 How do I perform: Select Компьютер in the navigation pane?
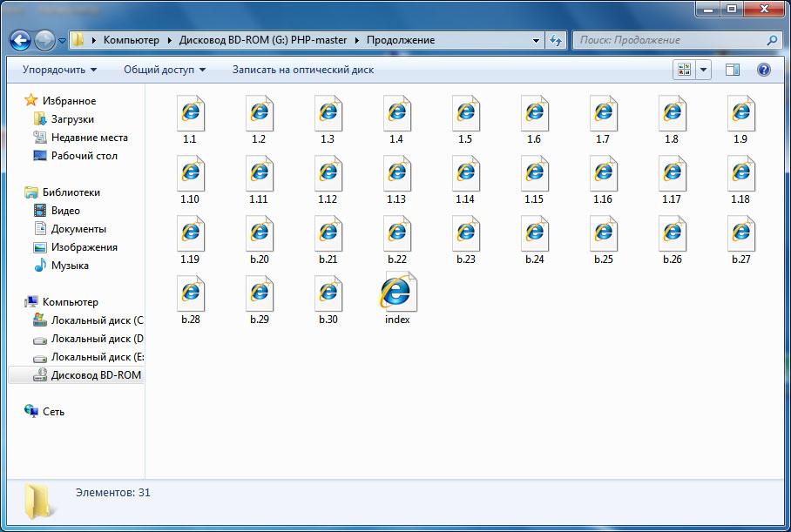70,302
